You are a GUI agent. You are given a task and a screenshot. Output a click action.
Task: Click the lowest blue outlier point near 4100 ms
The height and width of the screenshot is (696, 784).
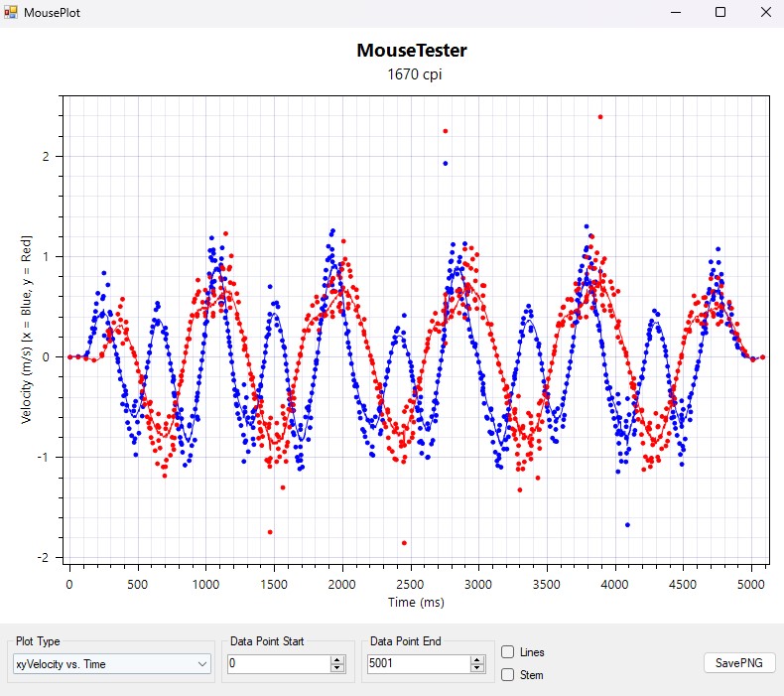click(627, 524)
